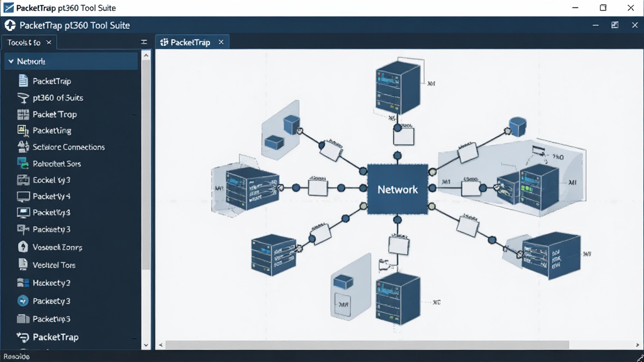This screenshot has width=644, height=362.
Task: Click the Packetinp5 folder icon
Action: coord(23,319)
